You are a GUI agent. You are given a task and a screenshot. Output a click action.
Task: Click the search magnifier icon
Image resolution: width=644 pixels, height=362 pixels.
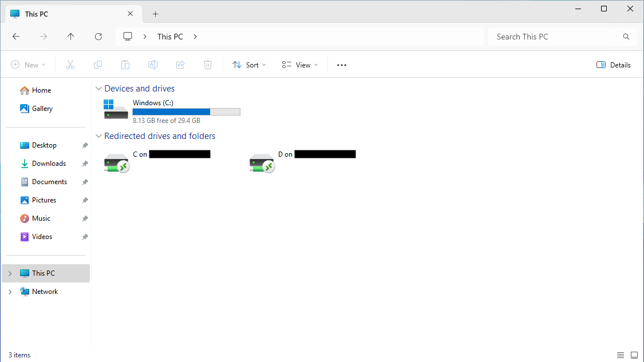tap(626, 37)
